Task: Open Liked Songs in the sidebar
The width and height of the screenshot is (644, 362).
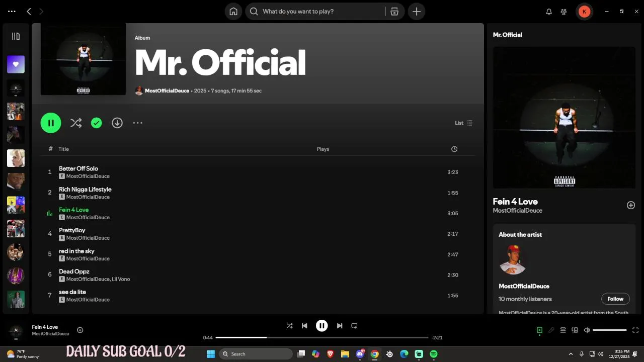Action: click(16, 64)
